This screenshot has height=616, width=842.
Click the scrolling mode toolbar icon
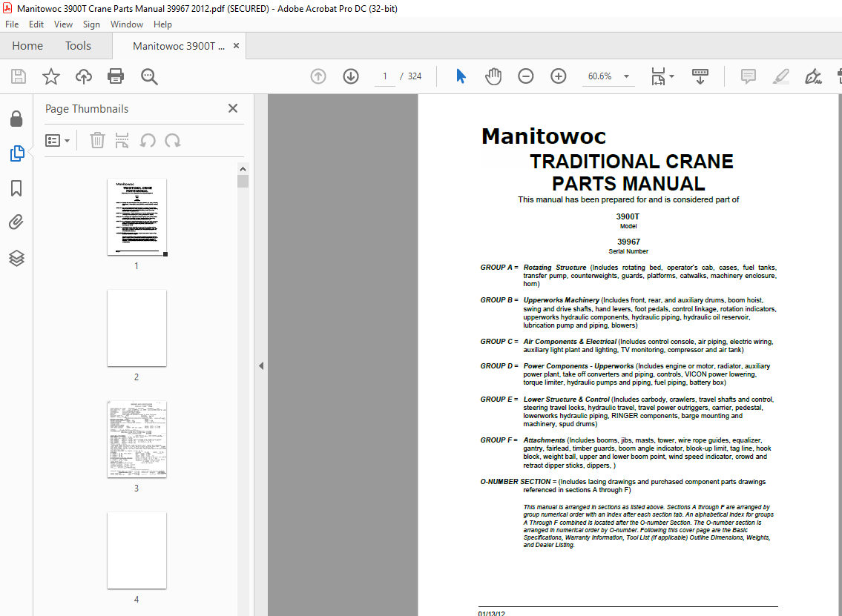[x=700, y=76]
